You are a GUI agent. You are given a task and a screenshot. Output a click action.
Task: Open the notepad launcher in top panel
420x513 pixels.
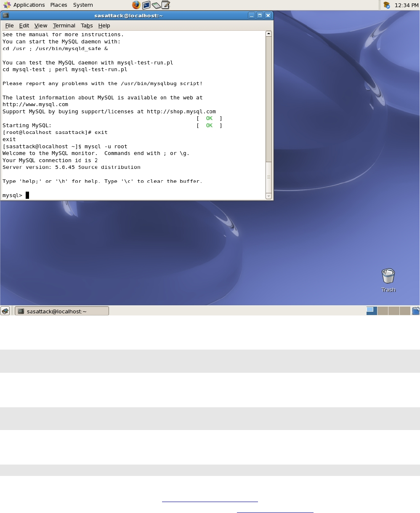(x=166, y=5)
